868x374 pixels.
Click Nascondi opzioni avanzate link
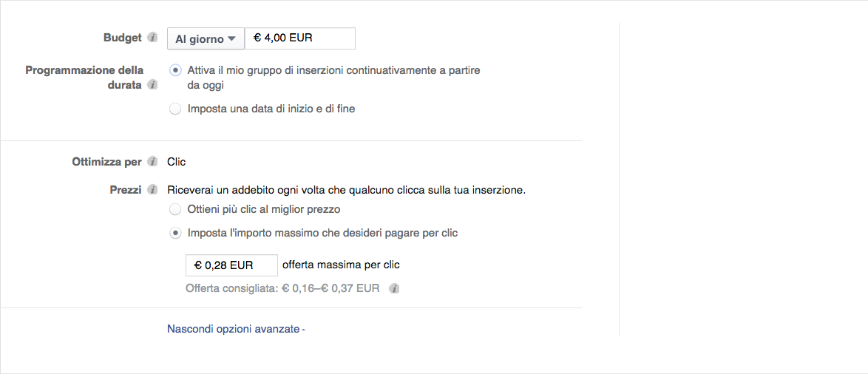(235, 329)
